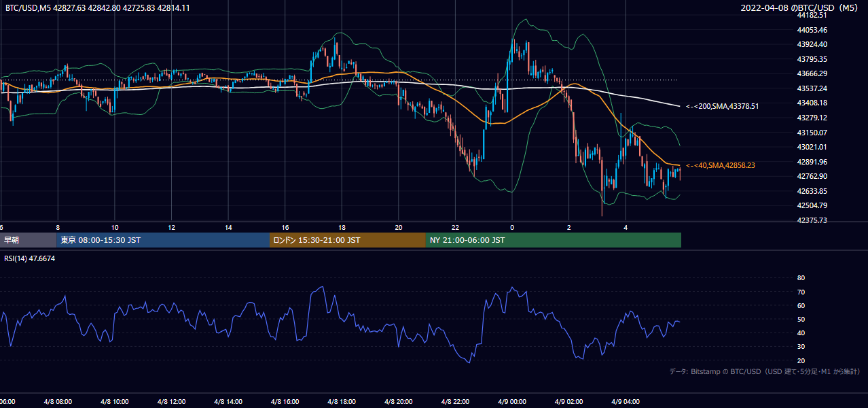868x408 pixels.
Task: Select the 東京 08:00-15:30 JST session bar
Action: coord(163,240)
